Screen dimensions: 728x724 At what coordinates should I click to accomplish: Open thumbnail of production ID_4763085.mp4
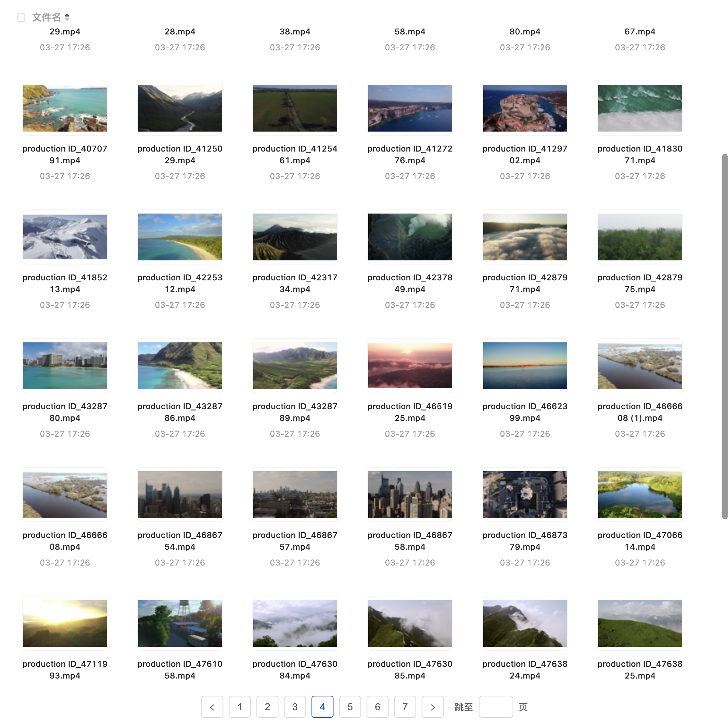410,623
